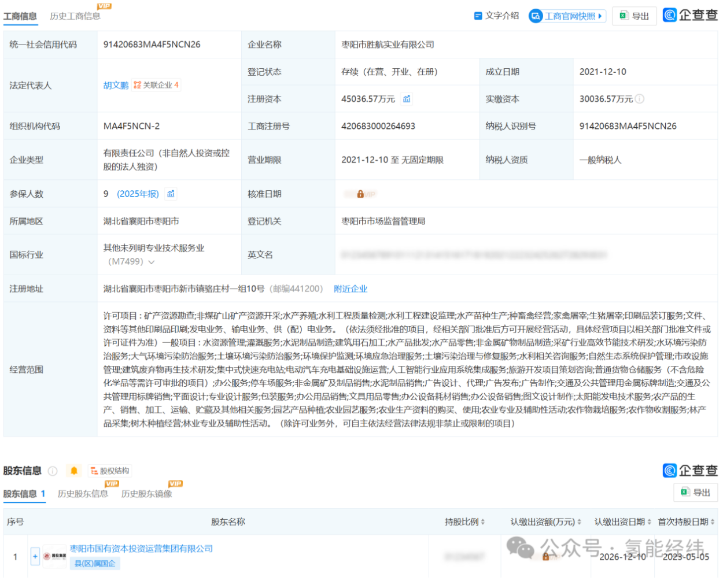Open chart icon beside 注册资本 45036.57万元
723x588 pixels.
(407, 99)
